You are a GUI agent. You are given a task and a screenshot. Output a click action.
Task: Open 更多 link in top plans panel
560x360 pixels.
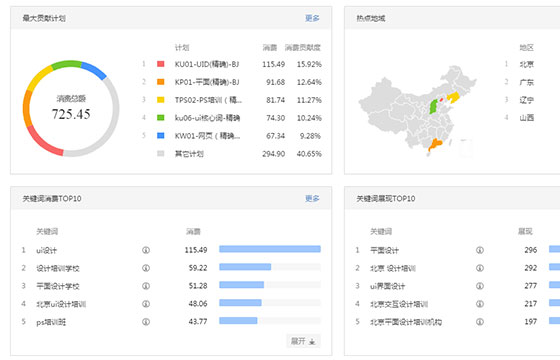312,18
